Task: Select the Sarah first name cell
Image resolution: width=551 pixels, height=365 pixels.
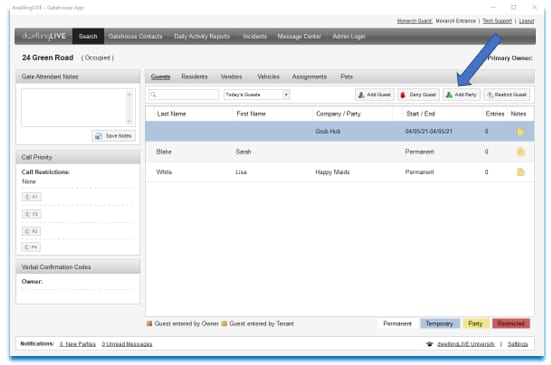Action: (243, 152)
